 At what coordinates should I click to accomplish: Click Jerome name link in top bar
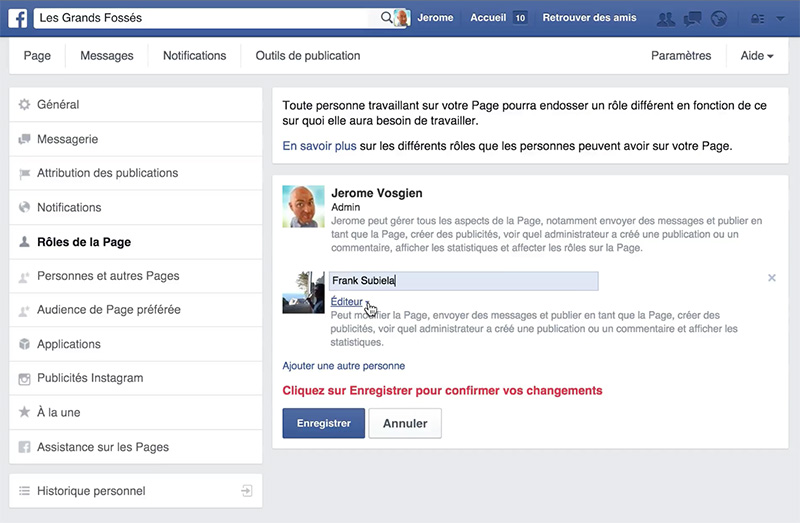435,18
